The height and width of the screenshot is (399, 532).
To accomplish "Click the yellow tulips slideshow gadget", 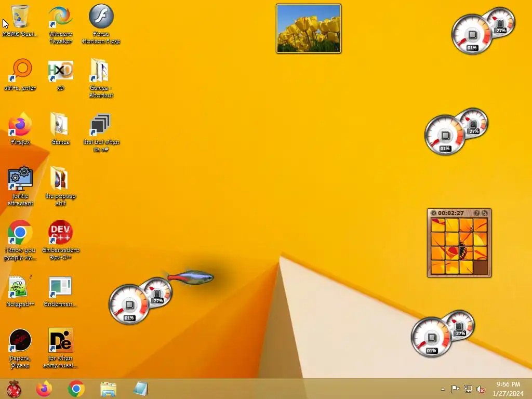I will point(309,29).
